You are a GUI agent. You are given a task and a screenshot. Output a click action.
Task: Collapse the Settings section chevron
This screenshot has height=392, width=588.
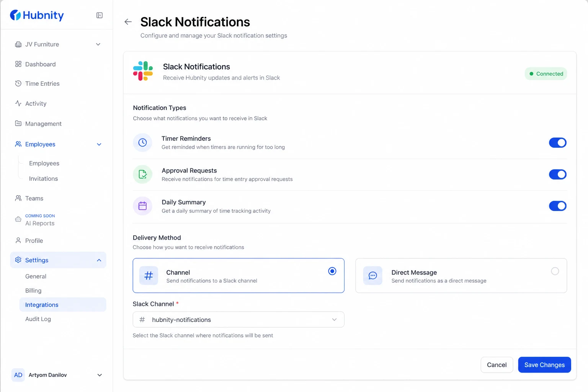[99, 260]
